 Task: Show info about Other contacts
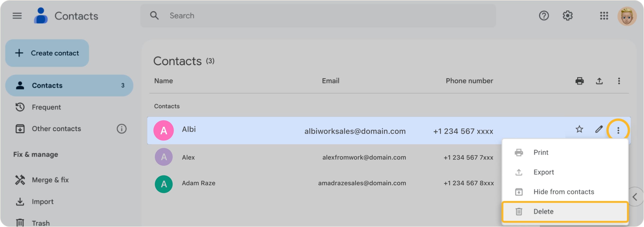point(121,129)
